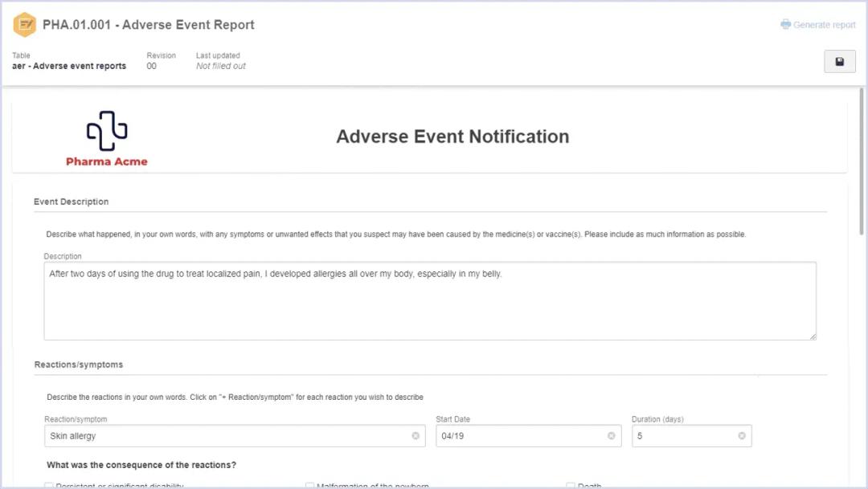The width and height of the screenshot is (868, 489).
Task: Click inside the Description text area
Action: click(x=430, y=305)
